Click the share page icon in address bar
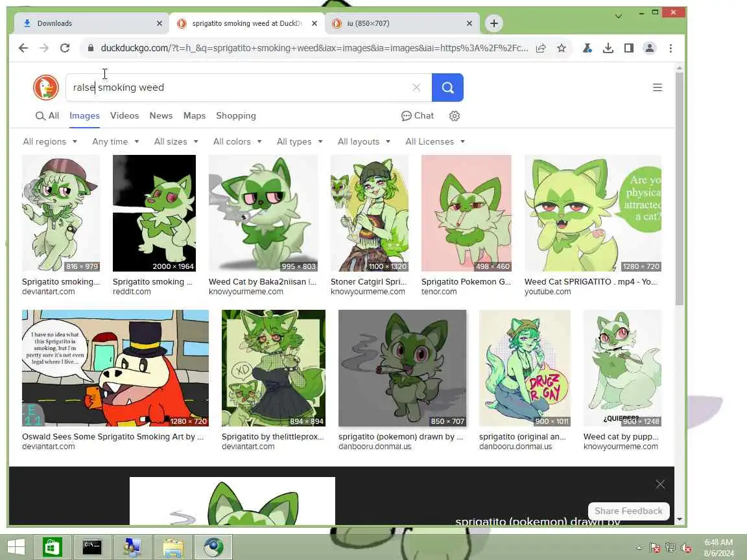 [x=541, y=48]
